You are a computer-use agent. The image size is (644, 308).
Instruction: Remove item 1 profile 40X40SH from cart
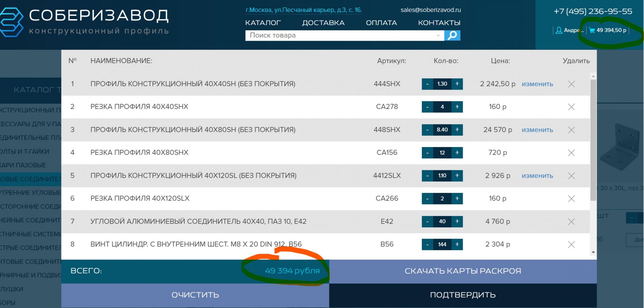(571, 84)
